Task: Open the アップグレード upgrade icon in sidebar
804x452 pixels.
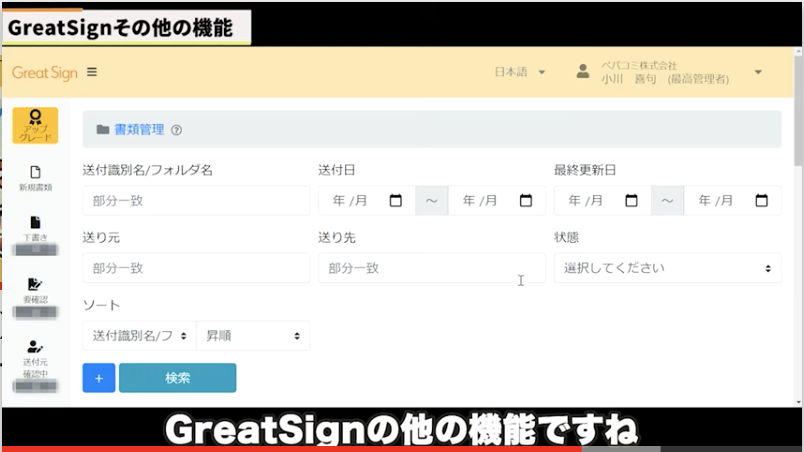Action: 35,125
